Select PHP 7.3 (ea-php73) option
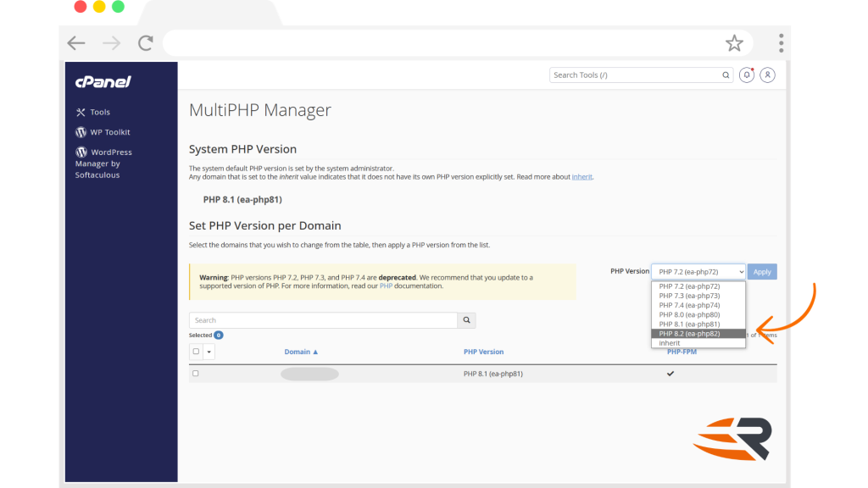The image size is (868, 488). 698,296
